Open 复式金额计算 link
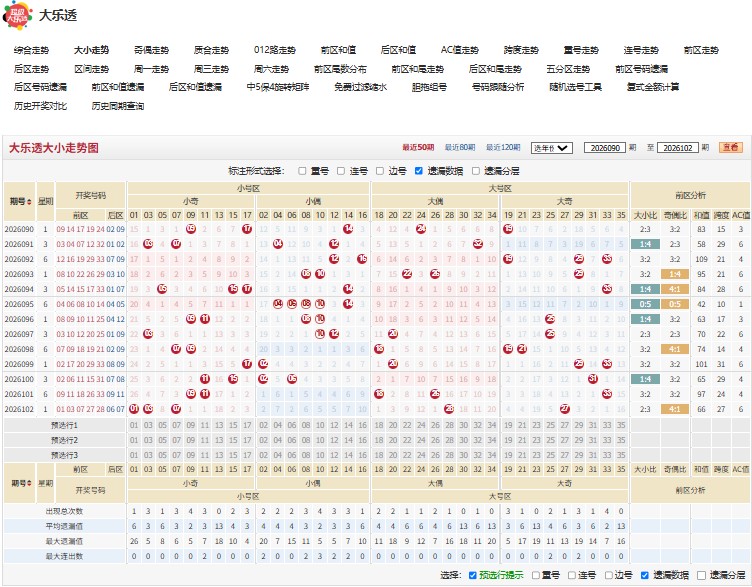This screenshot has width=752, height=587. [653, 87]
